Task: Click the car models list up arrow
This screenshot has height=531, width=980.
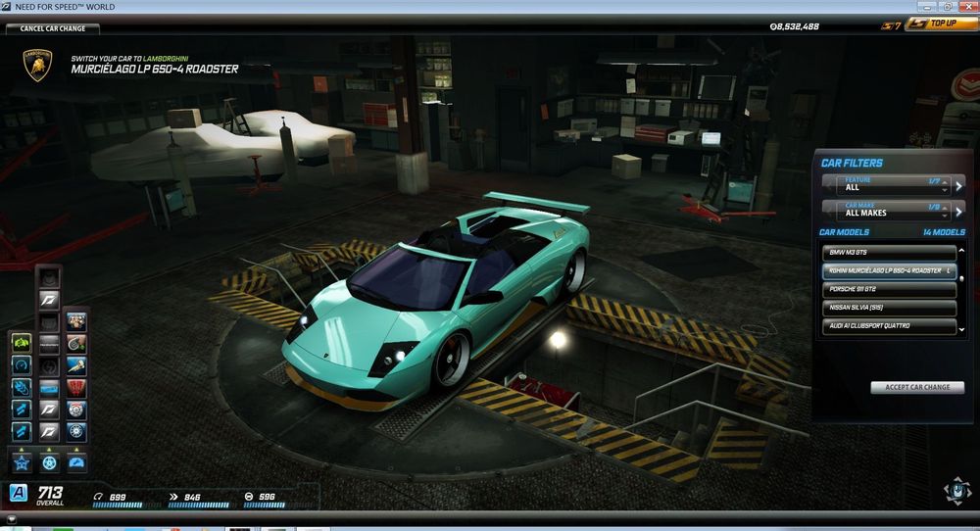Action: tap(962, 251)
